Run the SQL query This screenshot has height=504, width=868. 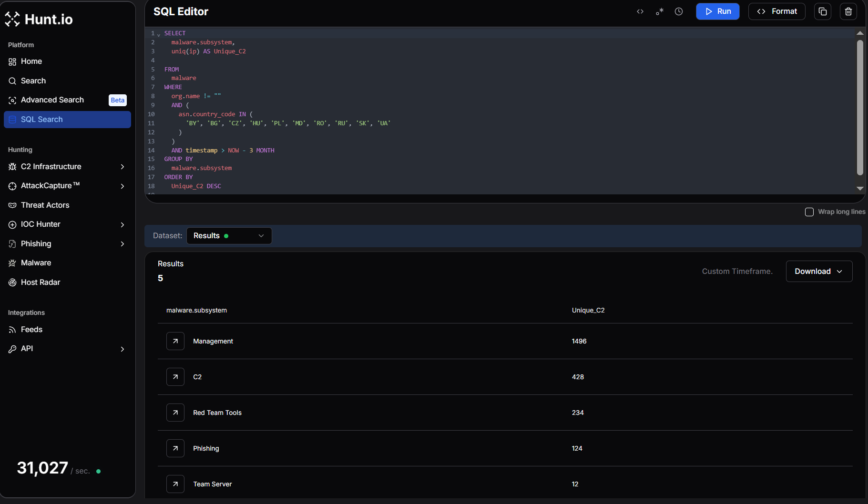(717, 11)
